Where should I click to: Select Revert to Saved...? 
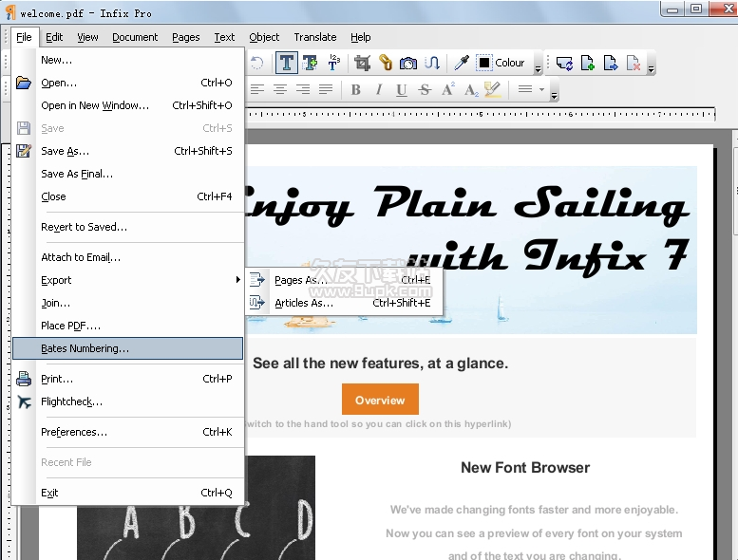128,227
